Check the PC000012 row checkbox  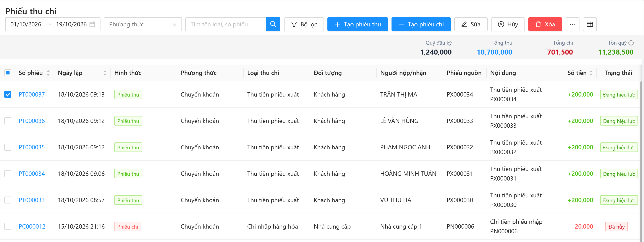pyautogui.click(x=8, y=226)
